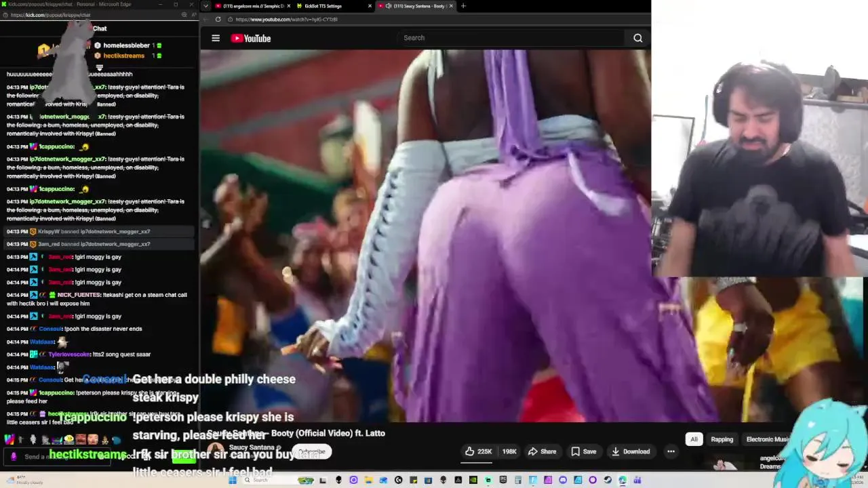Subscribe to Saucy Santana channel
The height and width of the screenshot is (488, 868).
pyautogui.click(x=312, y=451)
